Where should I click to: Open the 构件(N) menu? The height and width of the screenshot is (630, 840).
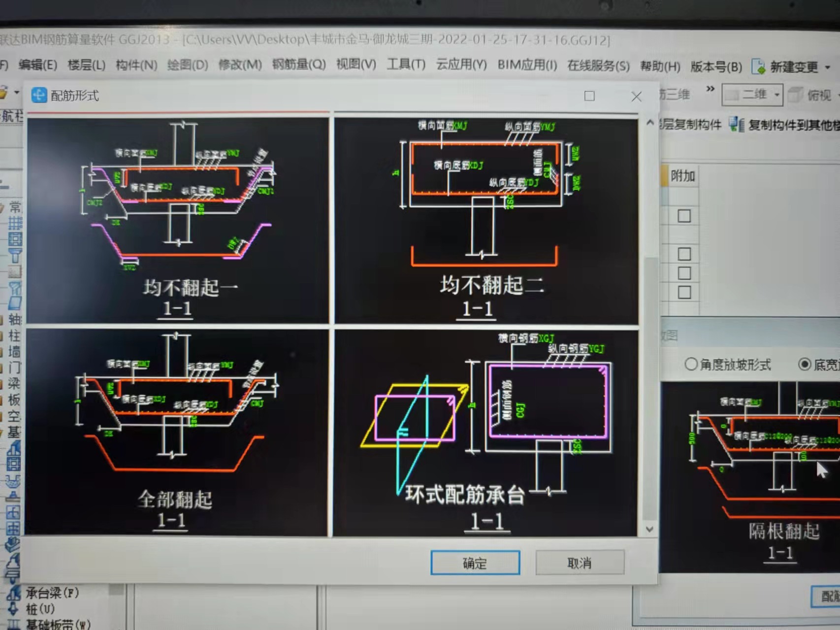(x=136, y=65)
